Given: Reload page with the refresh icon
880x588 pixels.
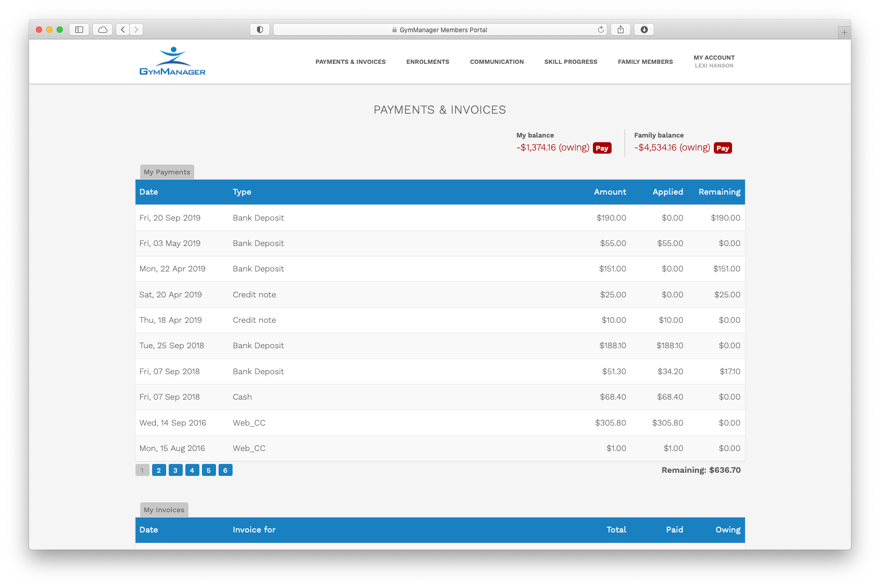Looking at the screenshot, I should 601,30.
